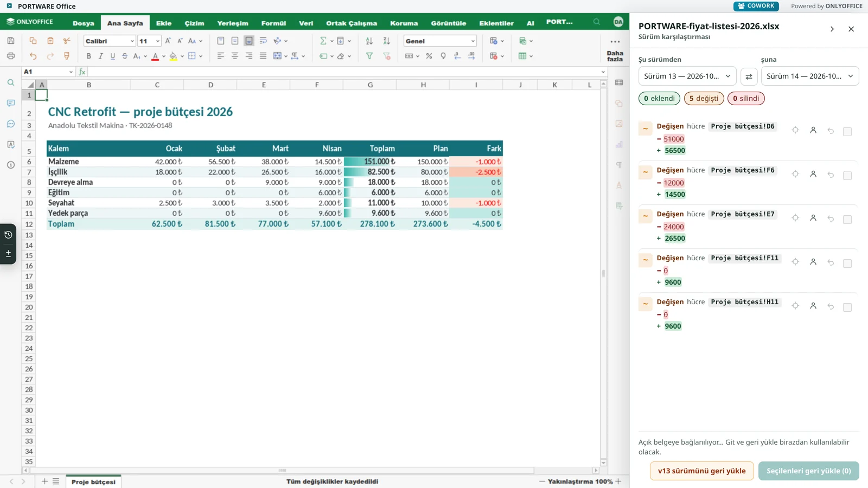Click the undo arrow in toolbar
The height and width of the screenshot is (488, 868).
tap(33, 56)
